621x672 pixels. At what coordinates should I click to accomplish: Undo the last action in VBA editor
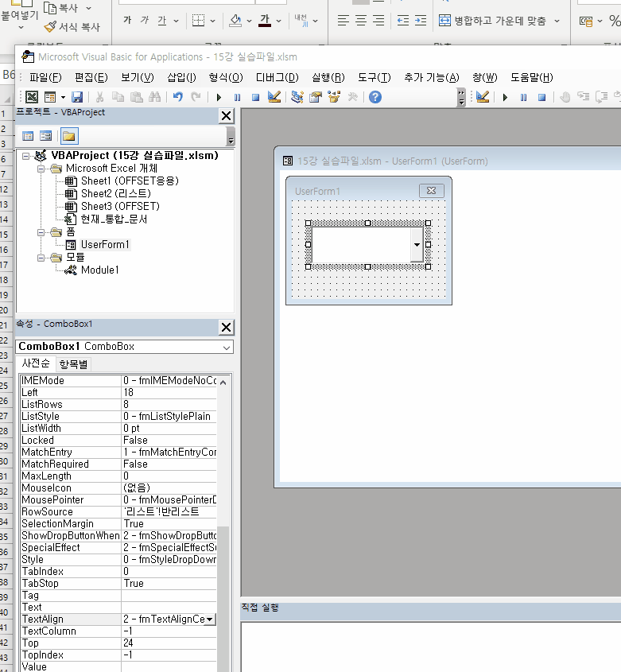pyautogui.click(x=178, y=97)
